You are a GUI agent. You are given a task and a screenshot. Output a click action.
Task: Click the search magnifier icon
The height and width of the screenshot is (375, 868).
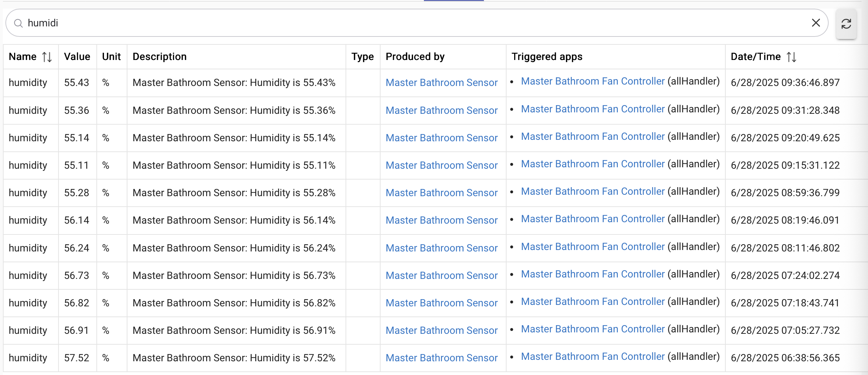pos(18,23)
